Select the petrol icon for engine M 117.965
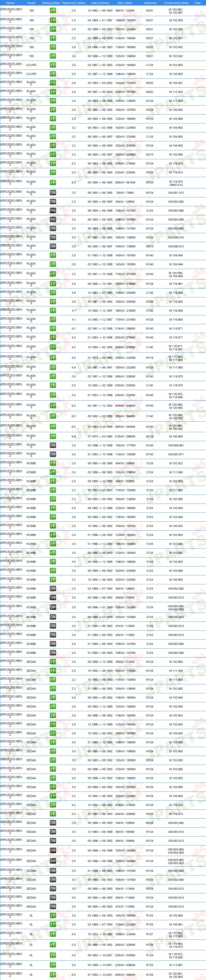The width and height of the screenshot is (206, 980). coord(52,368)
